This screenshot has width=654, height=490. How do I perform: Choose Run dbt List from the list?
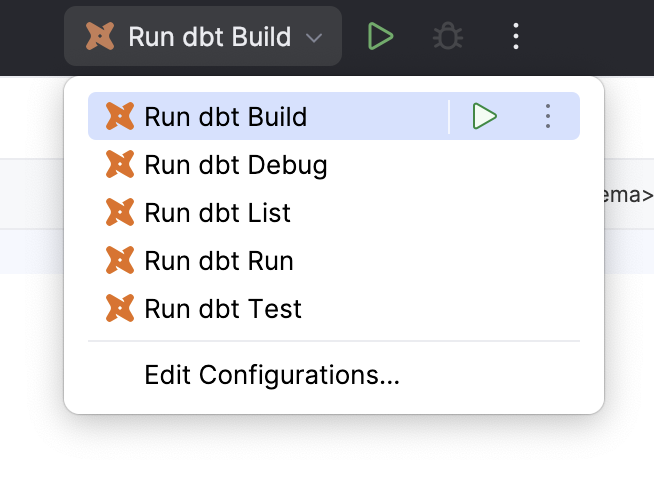218,212
